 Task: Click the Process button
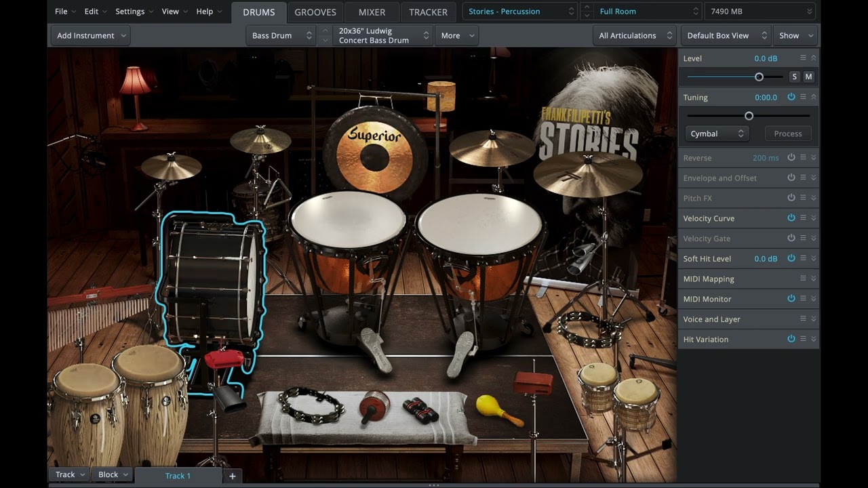(788, 134)
